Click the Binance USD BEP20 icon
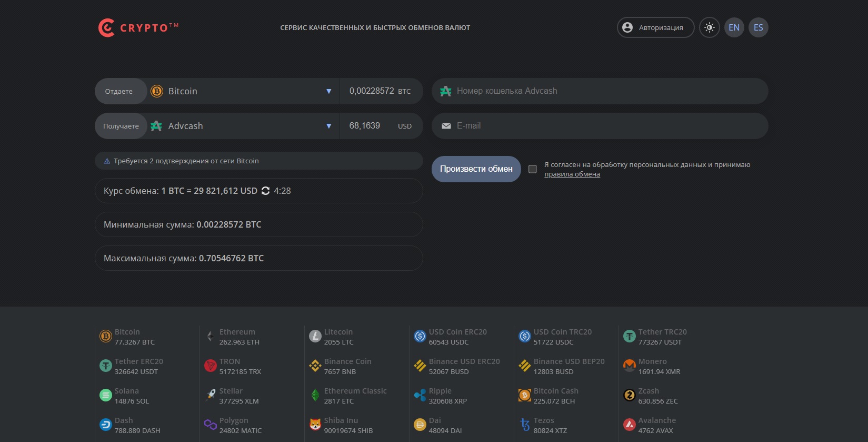Image resolution: width=868 pixels, height=442 pixels. click(x=525, y=366)
